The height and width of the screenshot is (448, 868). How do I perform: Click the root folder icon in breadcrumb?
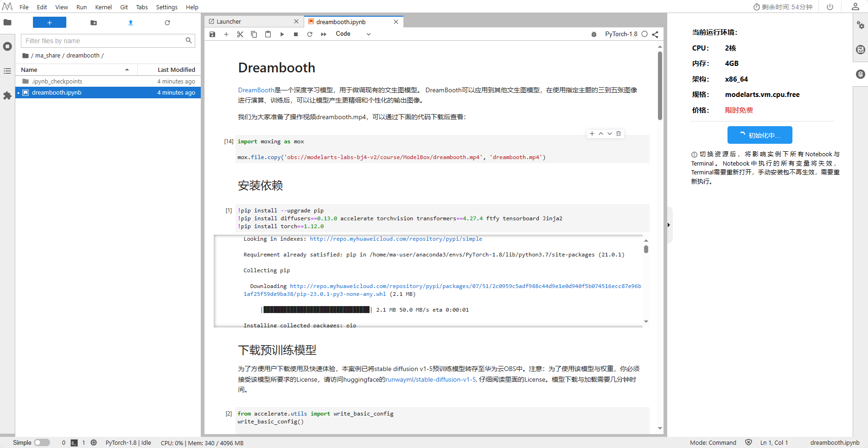pyautogui.click(x=26, y=56)
